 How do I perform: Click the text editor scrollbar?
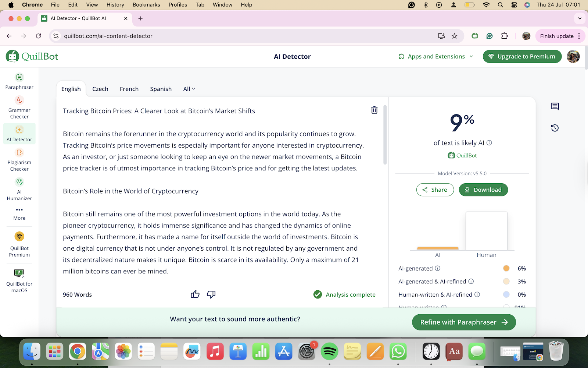tap(385, 135)
